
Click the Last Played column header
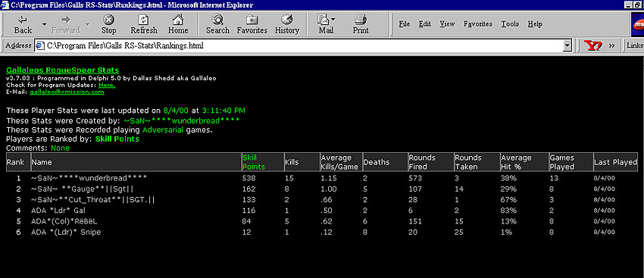pos(615,162)
